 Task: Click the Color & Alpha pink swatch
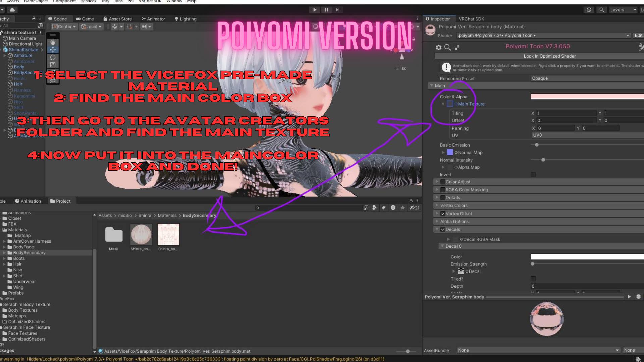pyautogui.click(x=587, y=97)
